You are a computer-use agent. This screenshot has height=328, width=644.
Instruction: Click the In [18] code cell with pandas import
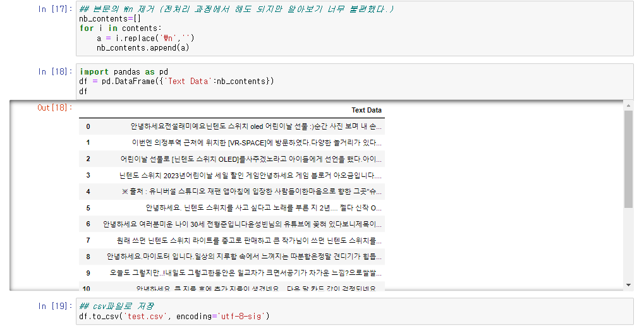pos(355,82)
